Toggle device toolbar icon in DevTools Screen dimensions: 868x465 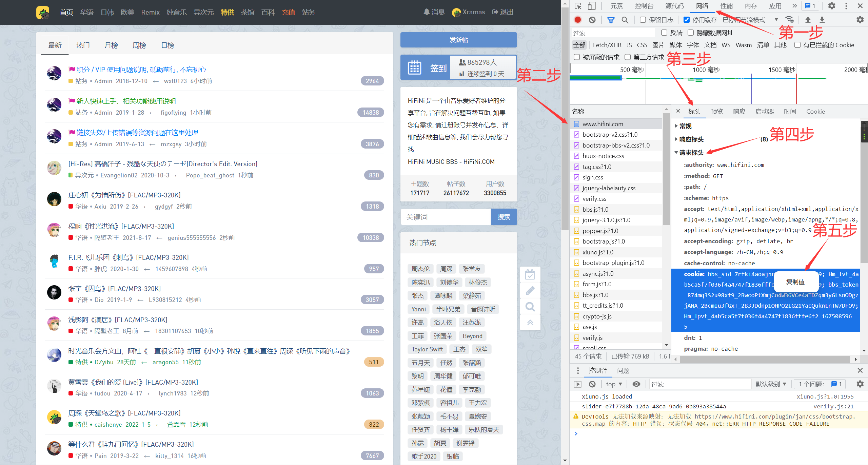[x=591, y=6]
